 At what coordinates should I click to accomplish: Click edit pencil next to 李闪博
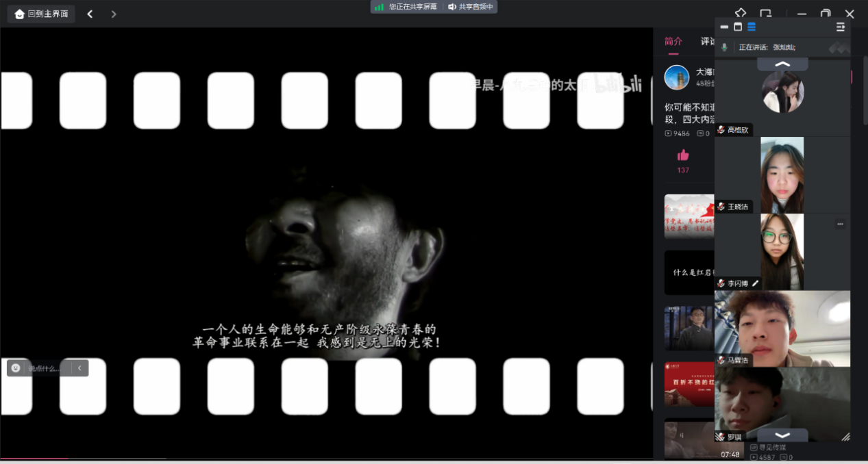tap(756, 283)
